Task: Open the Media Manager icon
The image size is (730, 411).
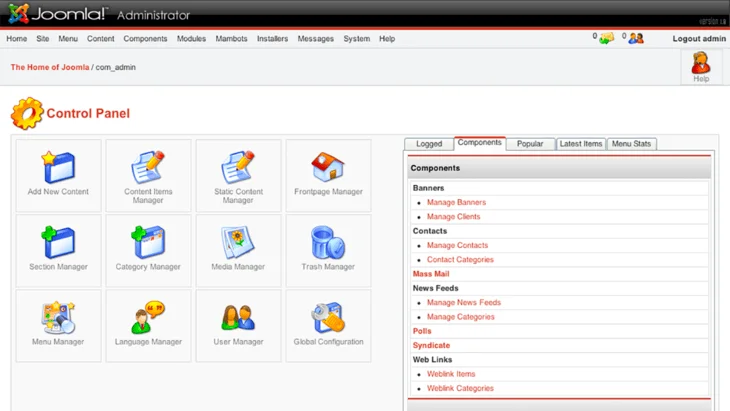Action: (x=238, y=242)
